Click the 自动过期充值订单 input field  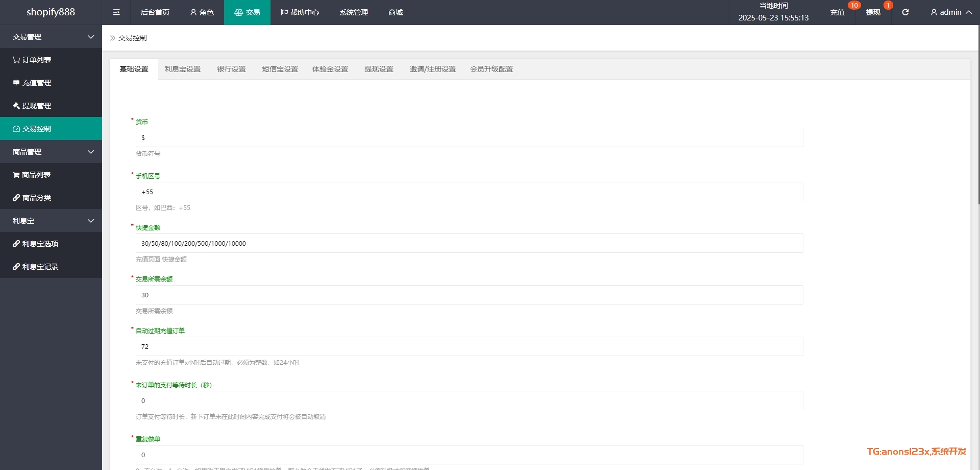pyautogui.click(x=469, y=346)
